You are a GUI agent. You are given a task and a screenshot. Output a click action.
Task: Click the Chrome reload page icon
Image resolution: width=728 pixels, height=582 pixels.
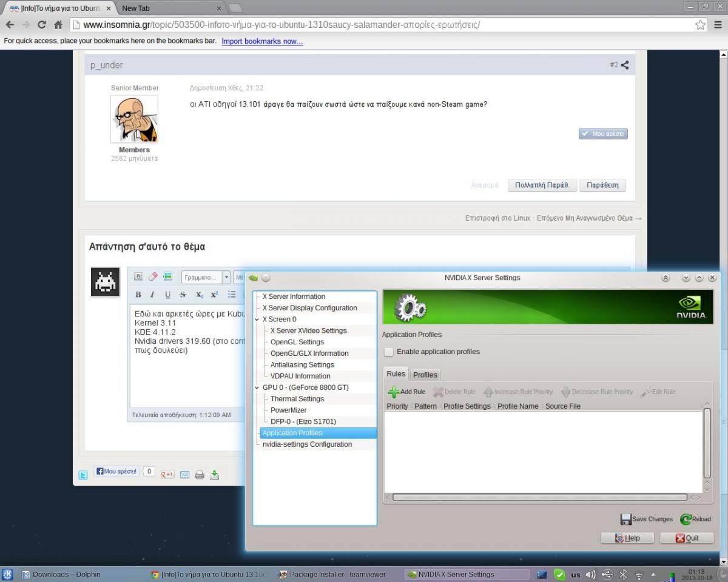click(42, 25)
